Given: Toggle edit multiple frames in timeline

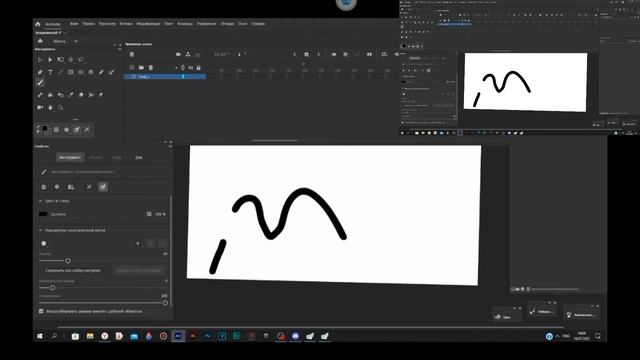Looking at the screenshot, I should click(x=345, y=54).
